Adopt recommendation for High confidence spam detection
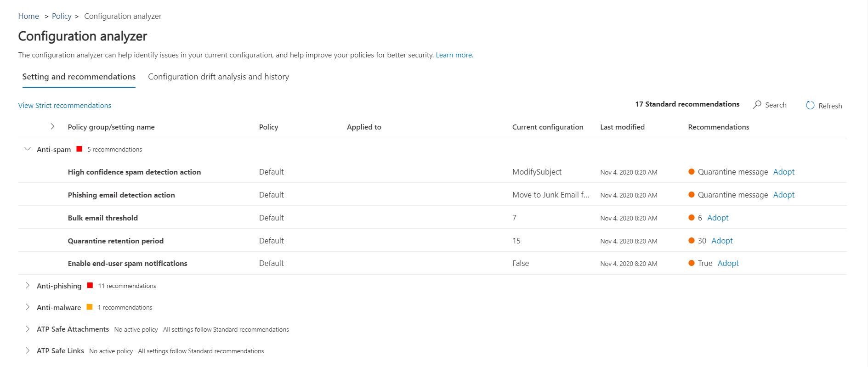 point(783,172)
